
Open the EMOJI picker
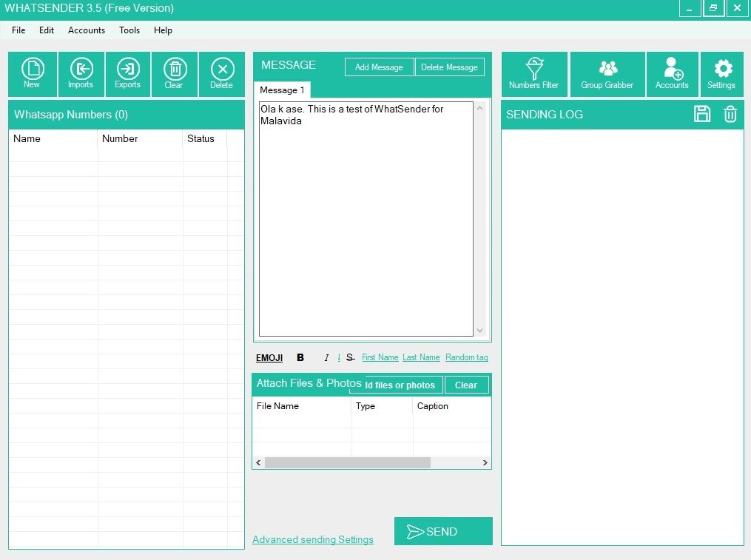(x=269, y=358)
